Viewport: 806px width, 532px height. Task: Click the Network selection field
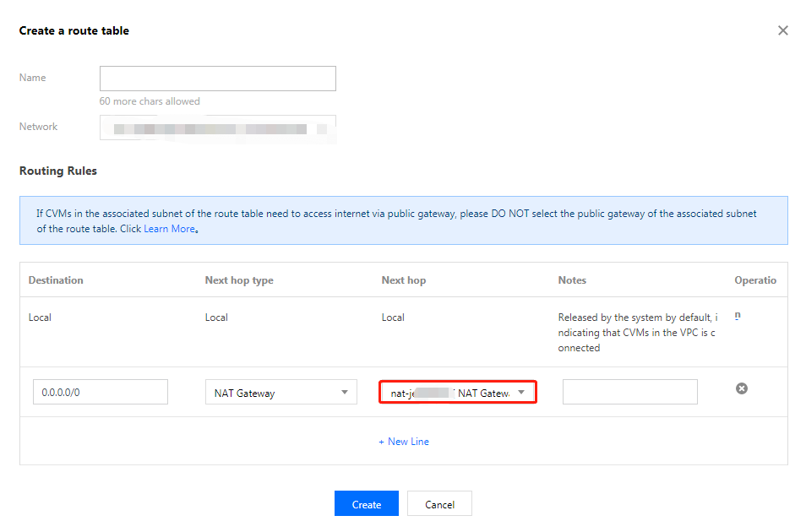click(217, 128)
